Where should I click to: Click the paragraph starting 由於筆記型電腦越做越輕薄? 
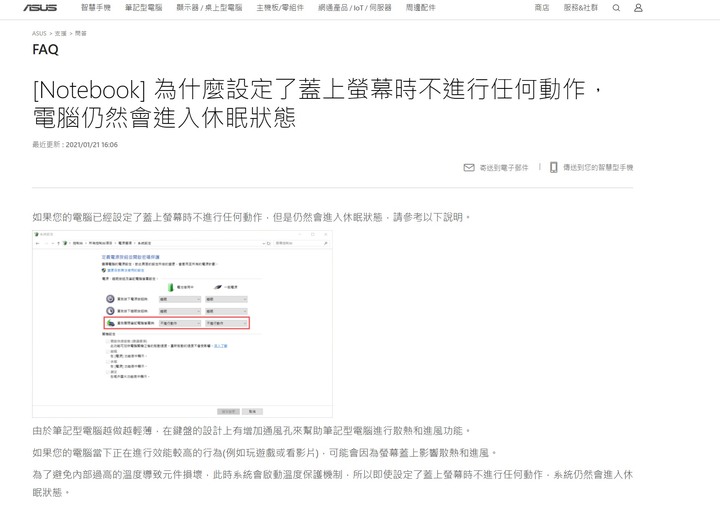click(x=252, y=431)
